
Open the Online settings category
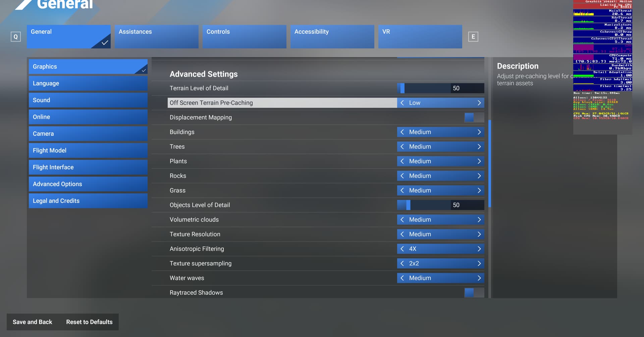pyautogui.click(x=88, y=117)
